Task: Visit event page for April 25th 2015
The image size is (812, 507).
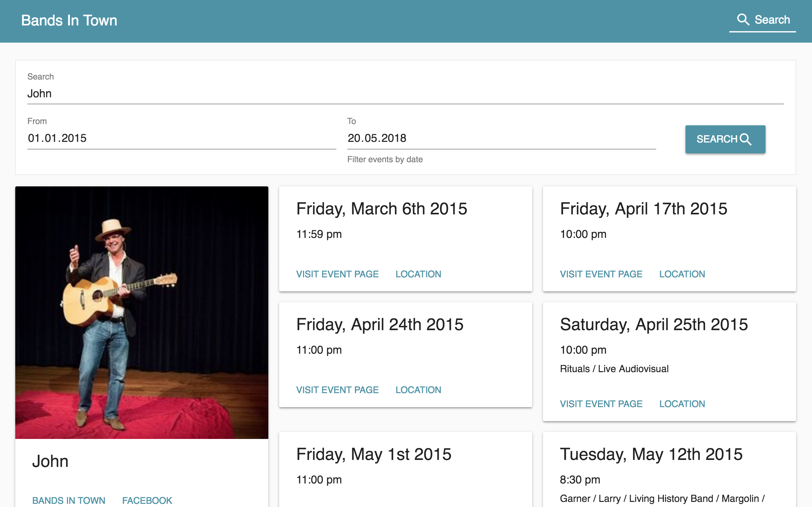Action: 601,404
